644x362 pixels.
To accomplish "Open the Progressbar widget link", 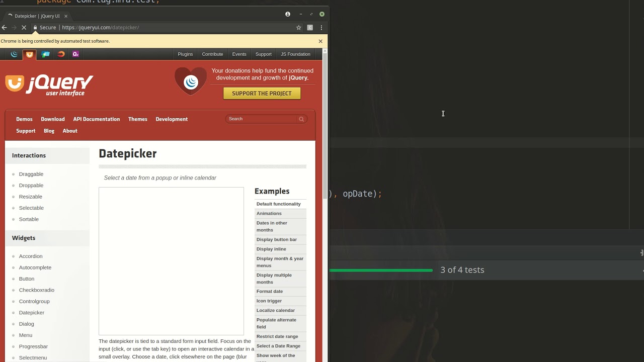I will 33,346.
